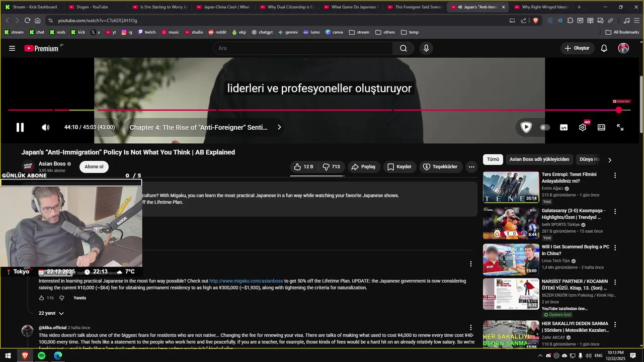Open the YouTube hamburger guide menu
This screenshot has width=644, height=362.
[12, 48]
